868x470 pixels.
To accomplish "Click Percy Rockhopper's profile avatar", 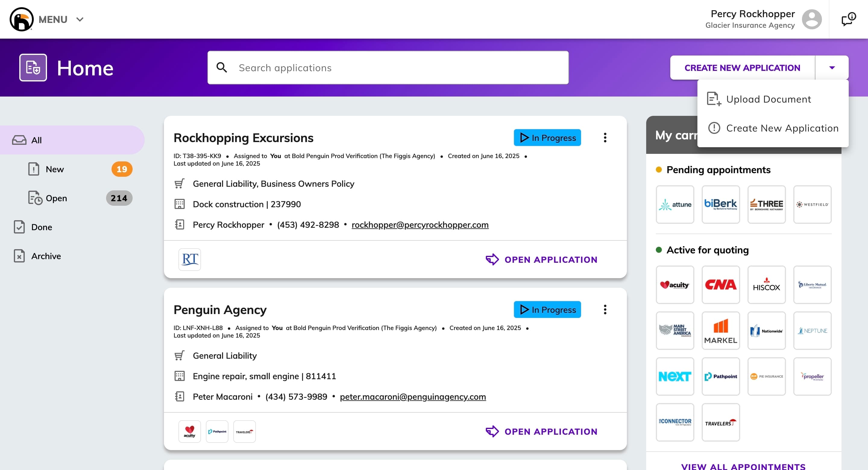I will click(x=812, y=19).
